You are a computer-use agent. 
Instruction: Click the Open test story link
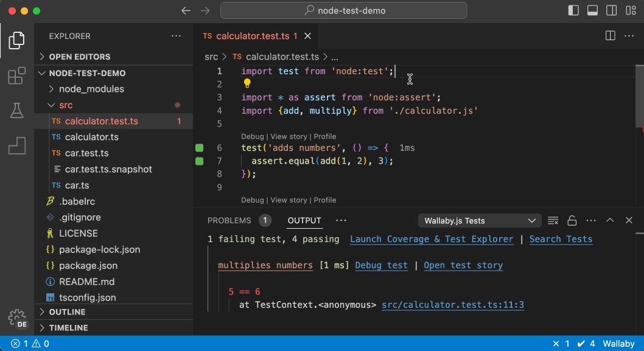[x=463, y=266]
